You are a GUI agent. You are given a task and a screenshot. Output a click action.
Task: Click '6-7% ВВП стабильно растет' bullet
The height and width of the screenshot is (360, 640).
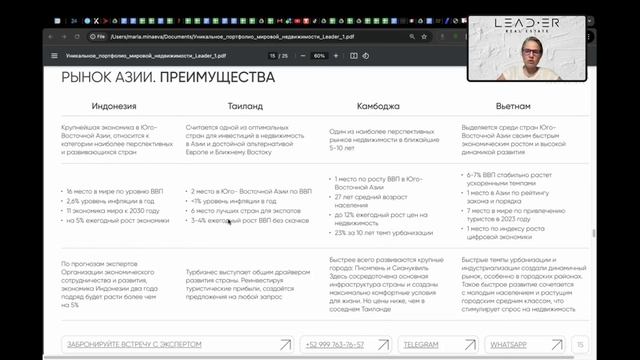(509, 179)
